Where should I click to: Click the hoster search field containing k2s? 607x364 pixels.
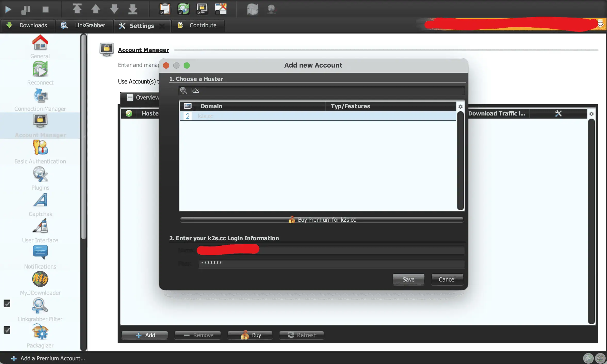point(322,91)
